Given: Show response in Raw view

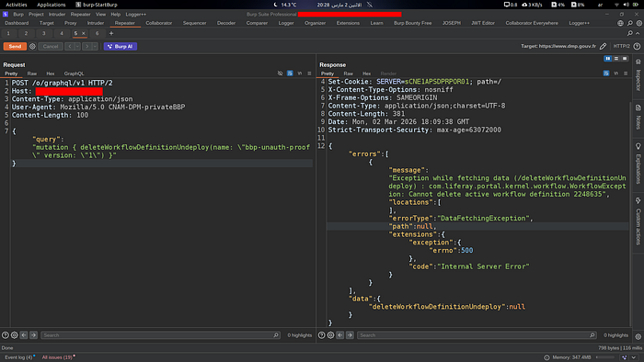Looking at the screenshot, I should [349, 74].
